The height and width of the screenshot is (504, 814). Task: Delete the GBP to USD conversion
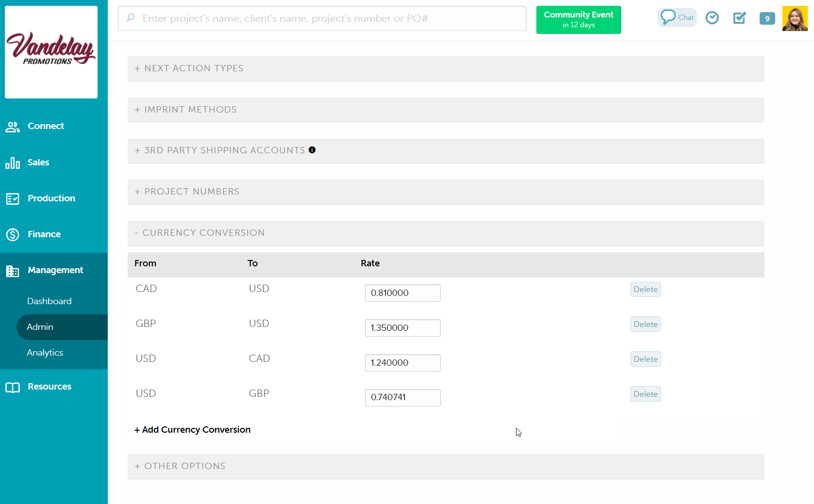646,324
